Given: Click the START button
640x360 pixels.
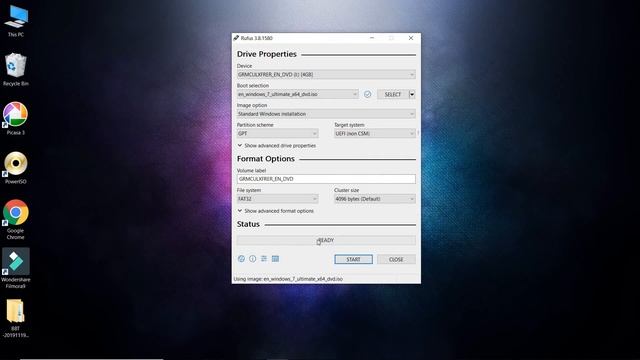Looking at the screenshot, I should point(353,259).
